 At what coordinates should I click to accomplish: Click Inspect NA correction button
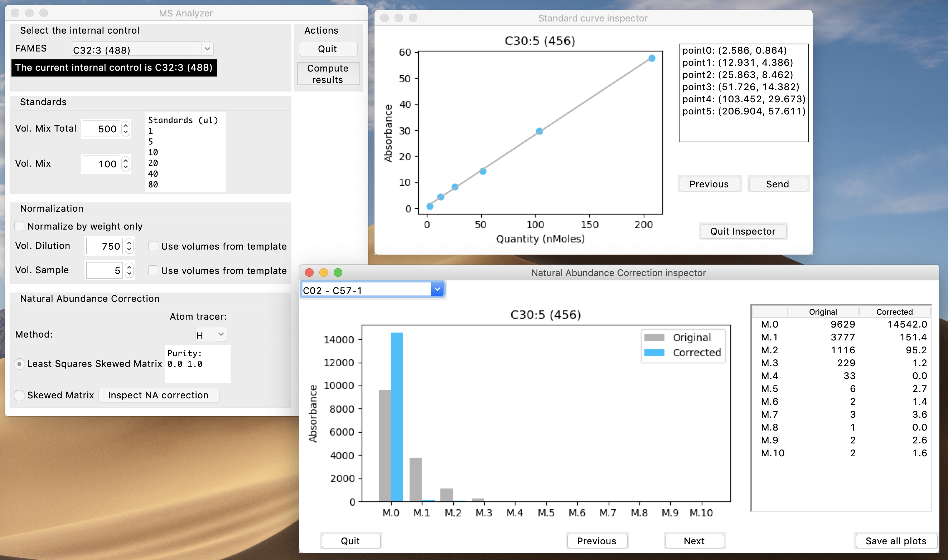point(158,395)
